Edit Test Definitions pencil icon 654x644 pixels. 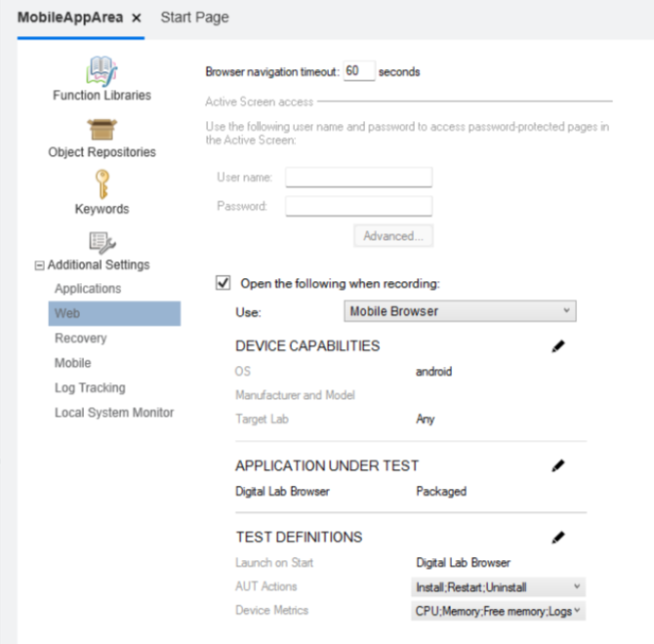click(558, 537)
